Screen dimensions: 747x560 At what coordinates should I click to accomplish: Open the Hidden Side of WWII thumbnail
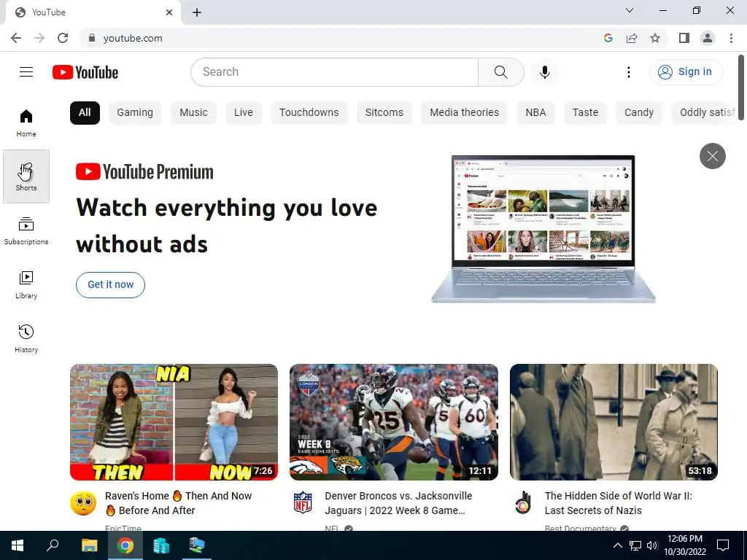click(614, 422)
